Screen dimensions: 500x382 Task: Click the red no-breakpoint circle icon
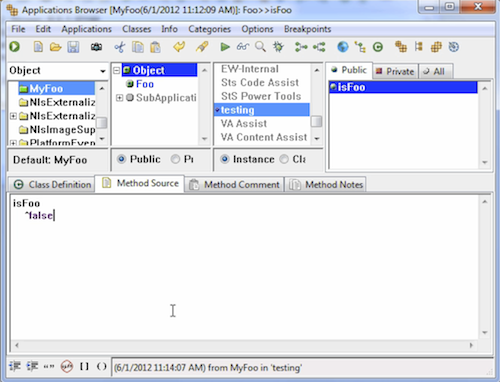(67, 367)
